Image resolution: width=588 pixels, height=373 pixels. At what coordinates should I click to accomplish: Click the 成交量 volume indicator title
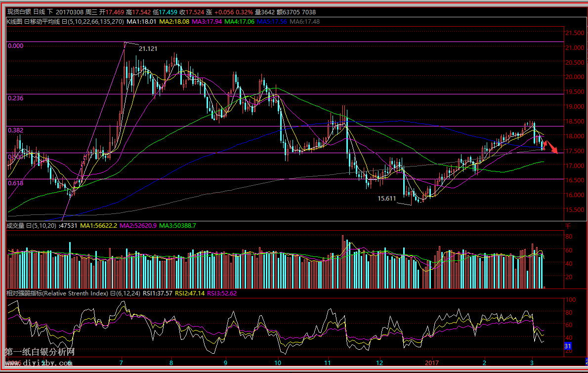point(15,225)
